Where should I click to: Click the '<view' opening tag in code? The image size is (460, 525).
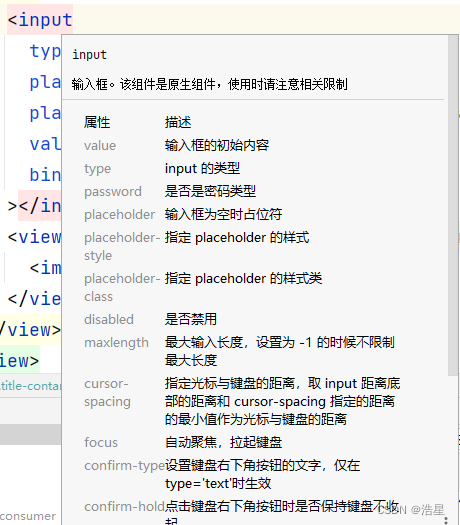point(34,237)
